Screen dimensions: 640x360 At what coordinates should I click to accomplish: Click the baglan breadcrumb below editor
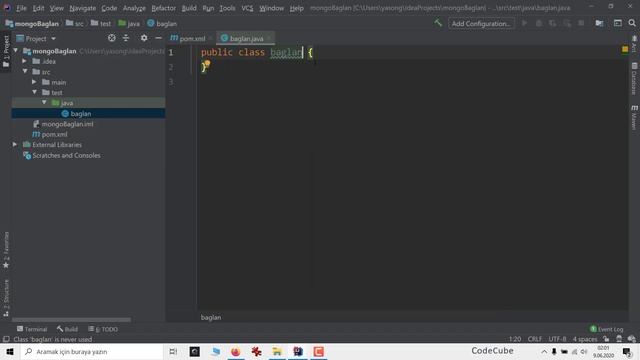pos(211,317)
